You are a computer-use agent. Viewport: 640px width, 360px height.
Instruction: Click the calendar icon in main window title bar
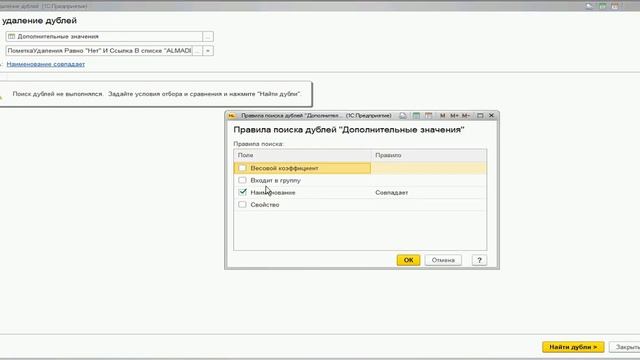[x=615, y=6]
